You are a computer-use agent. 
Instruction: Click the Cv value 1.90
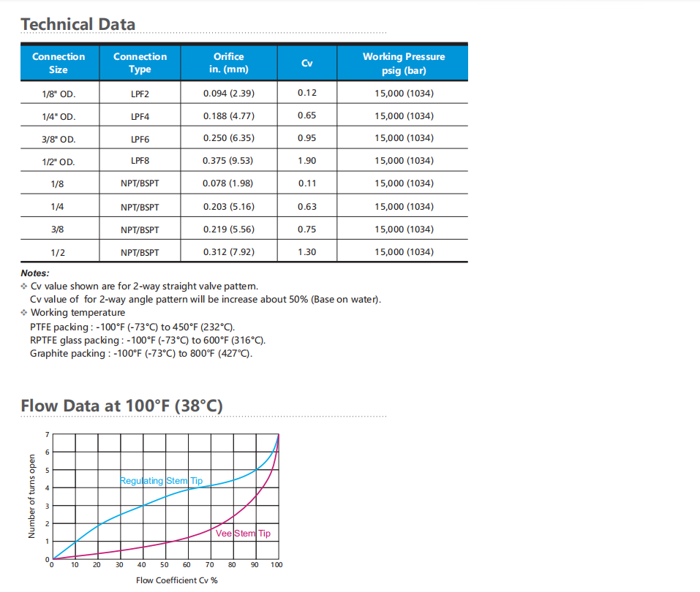307,161
